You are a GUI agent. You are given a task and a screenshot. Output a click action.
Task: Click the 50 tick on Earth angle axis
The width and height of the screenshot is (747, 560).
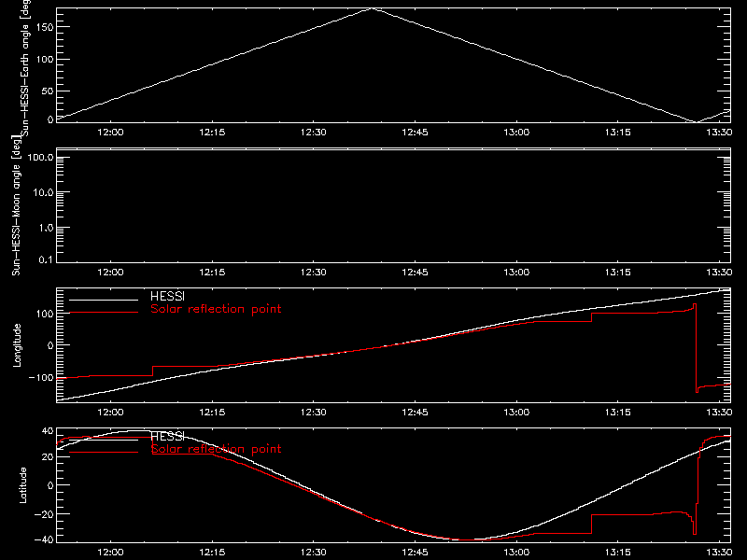click(x=48, y=91)
